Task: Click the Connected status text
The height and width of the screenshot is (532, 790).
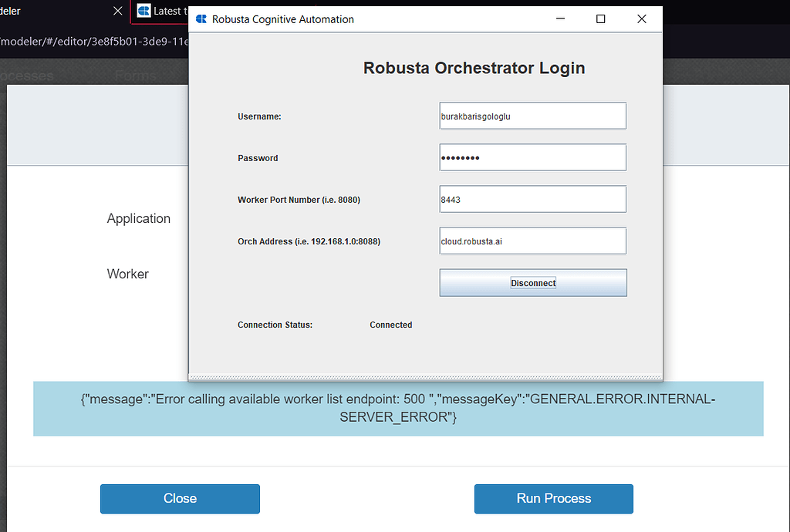Action: coord(391,325)
